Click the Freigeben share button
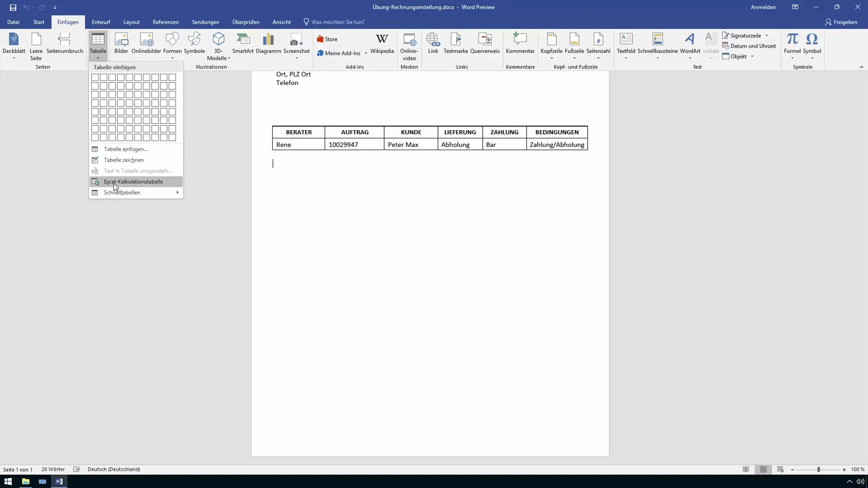 [841, 22]
